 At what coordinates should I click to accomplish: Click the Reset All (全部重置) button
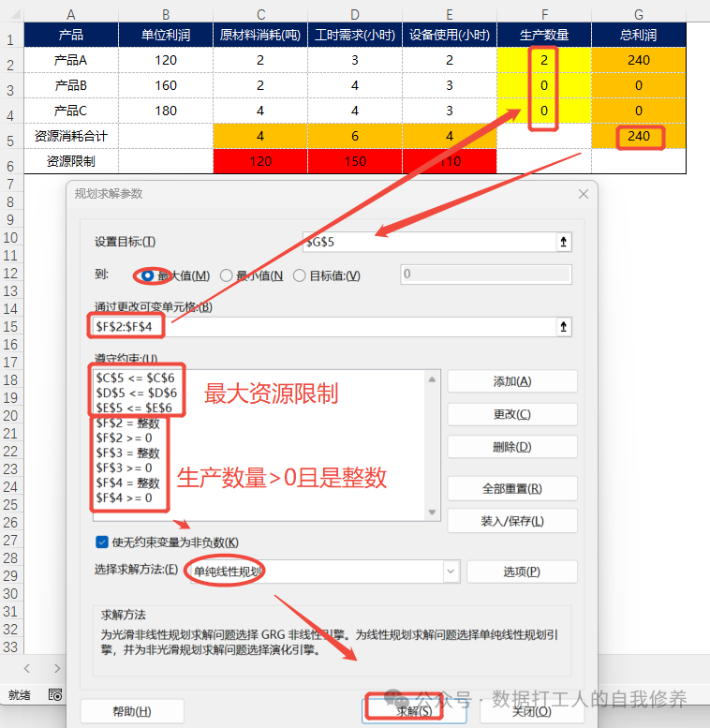[x=511, y=488]
